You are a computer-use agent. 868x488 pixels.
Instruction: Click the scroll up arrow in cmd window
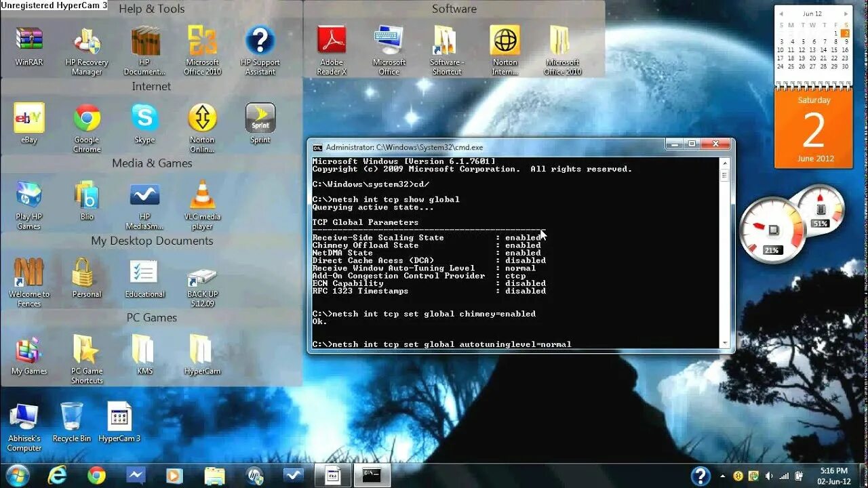coord(725,163)
